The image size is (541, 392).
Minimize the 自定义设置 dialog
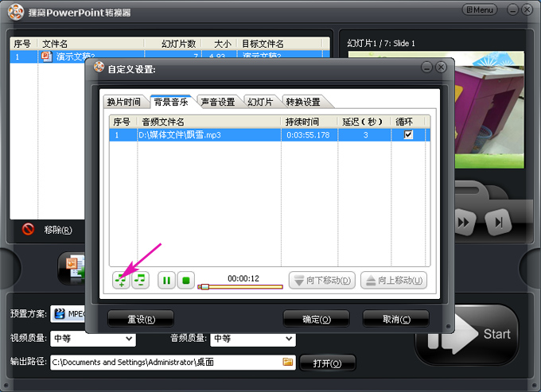click(426, 68)
